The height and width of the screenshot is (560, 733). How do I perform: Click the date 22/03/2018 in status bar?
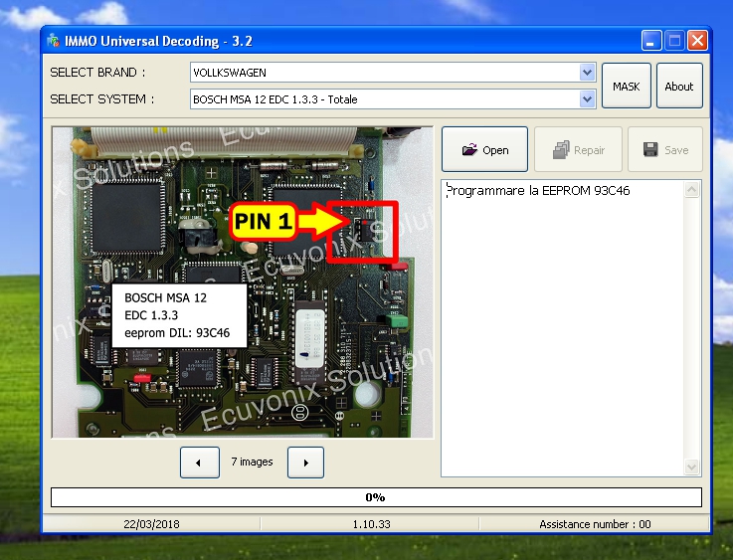coord(151,524)
